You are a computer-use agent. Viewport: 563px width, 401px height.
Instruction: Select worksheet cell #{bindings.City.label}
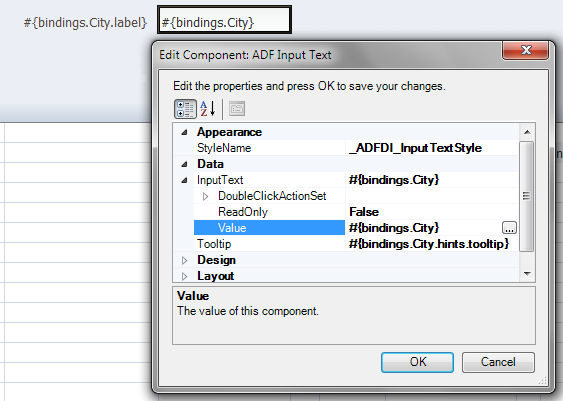85,23
